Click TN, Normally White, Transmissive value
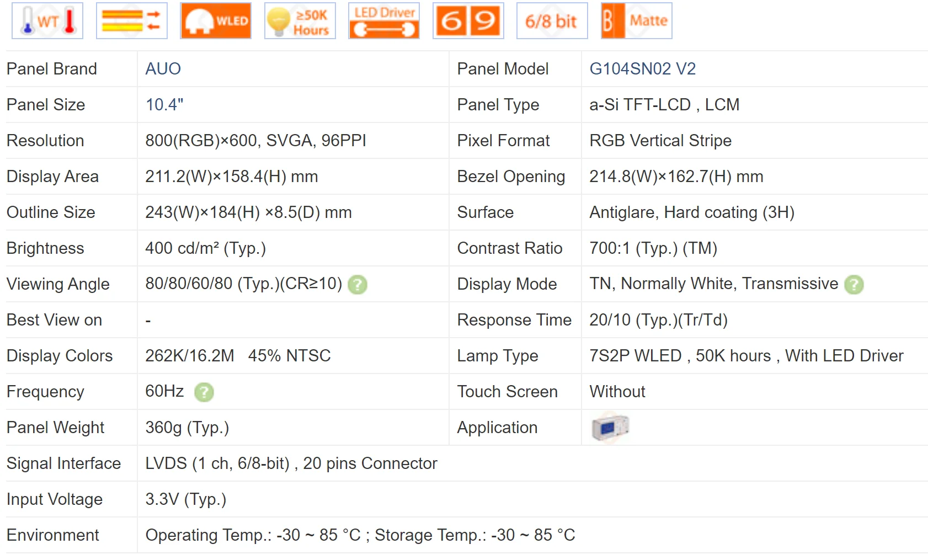 click(714, 284)
